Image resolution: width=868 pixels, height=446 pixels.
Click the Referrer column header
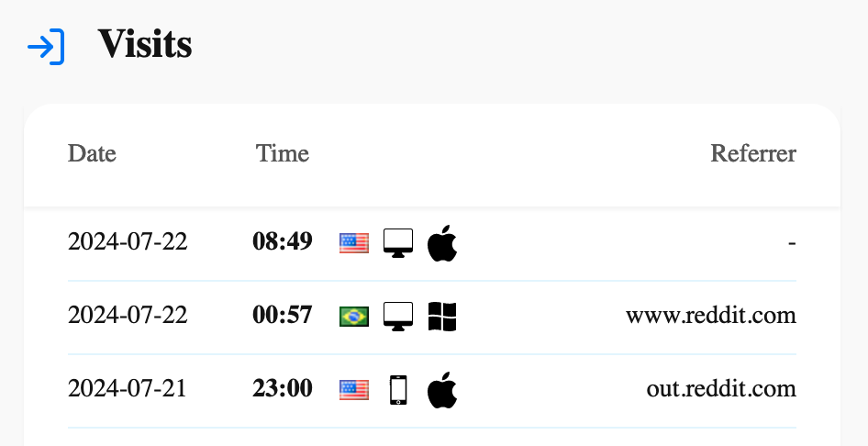tap(753, 153)
